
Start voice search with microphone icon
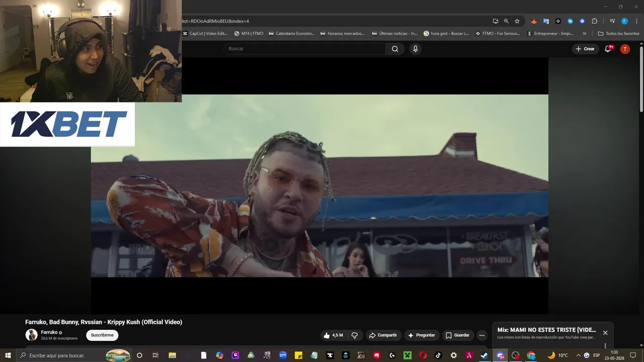click(x=415, y=49)
